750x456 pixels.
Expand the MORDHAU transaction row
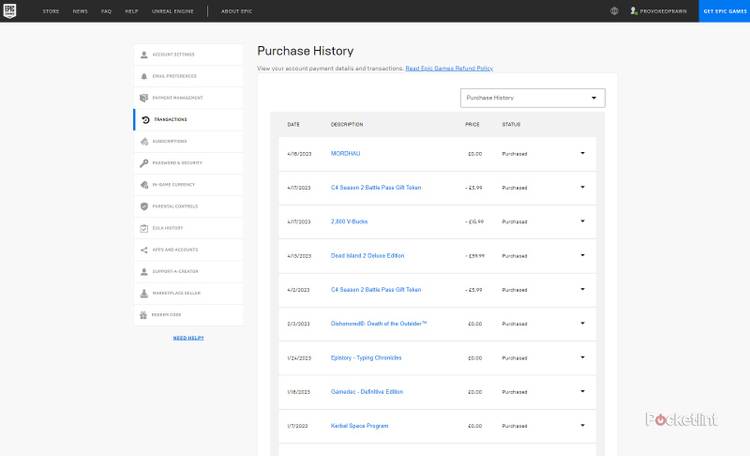(582, 154)
